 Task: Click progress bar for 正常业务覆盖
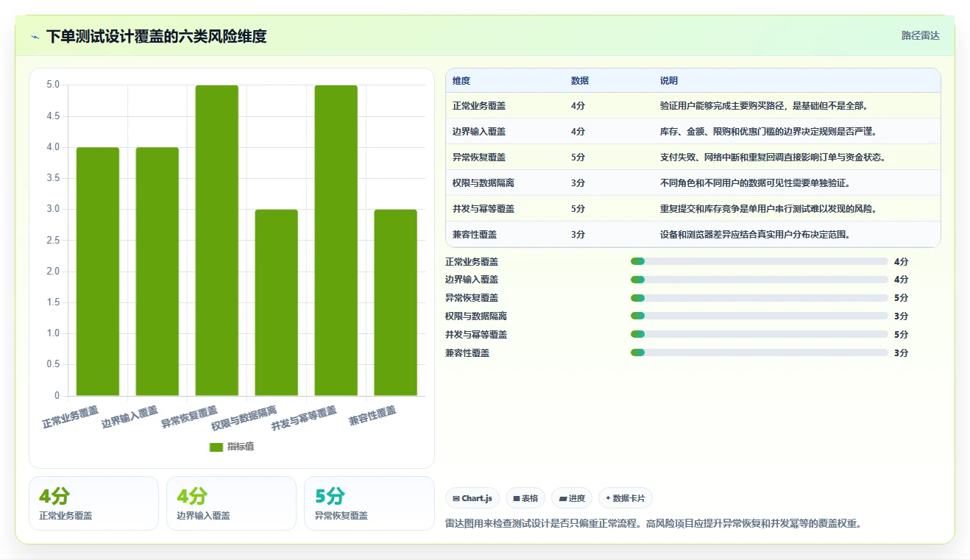[760, 261]
